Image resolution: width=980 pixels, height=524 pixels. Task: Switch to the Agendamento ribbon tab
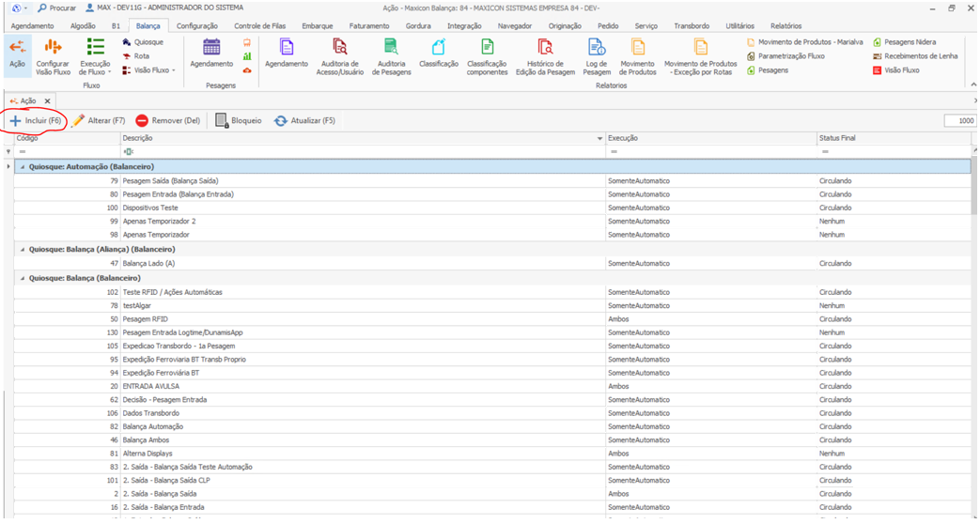[x=33, y=26]
